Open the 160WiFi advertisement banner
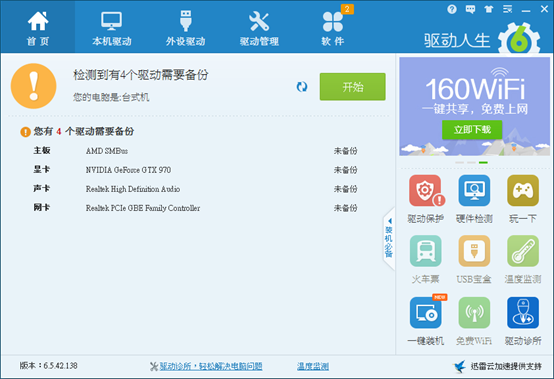 [x=475, y=106]
